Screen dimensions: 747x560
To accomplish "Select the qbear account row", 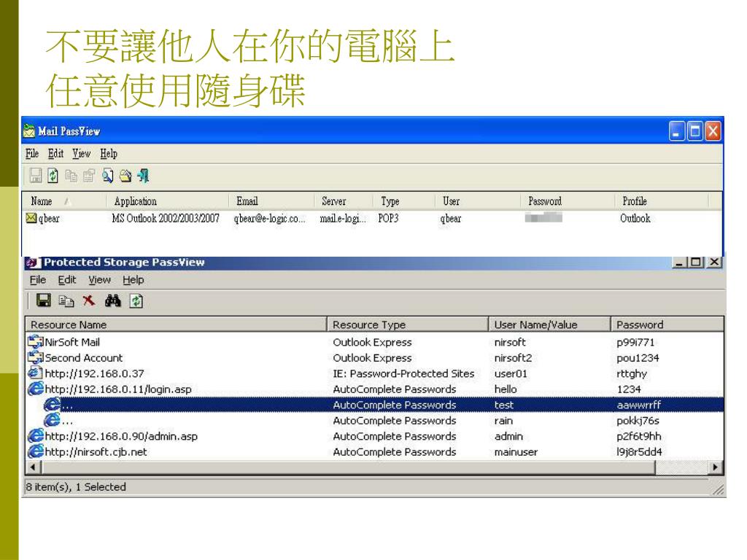I will coord(373,218).
